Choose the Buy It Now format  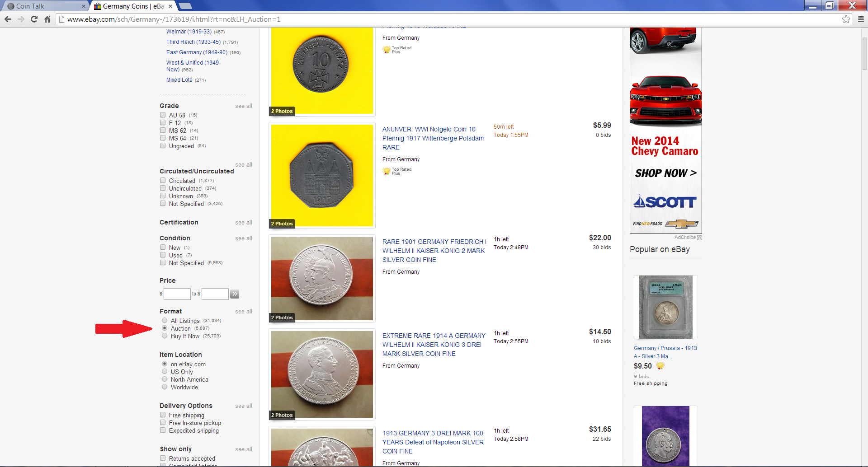tap(165, 336)
